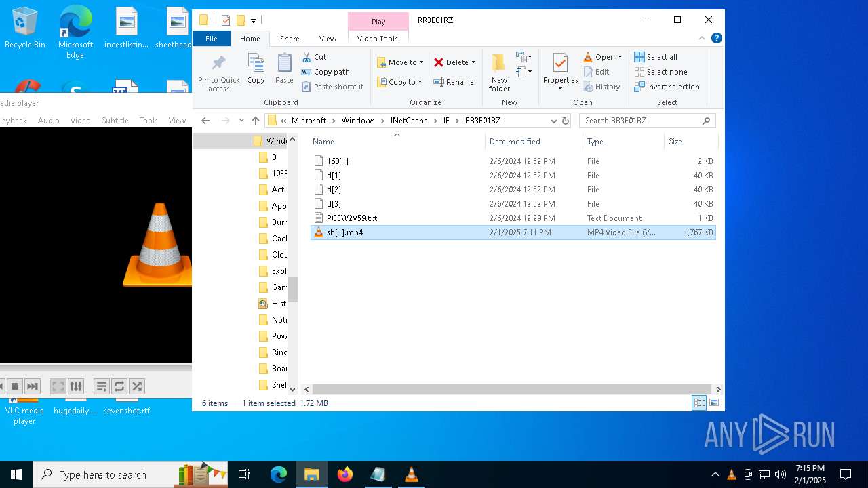Go up one folder level
Viewport: 868px width, 488px height.
pyautogui.click(x=255, y=121)
